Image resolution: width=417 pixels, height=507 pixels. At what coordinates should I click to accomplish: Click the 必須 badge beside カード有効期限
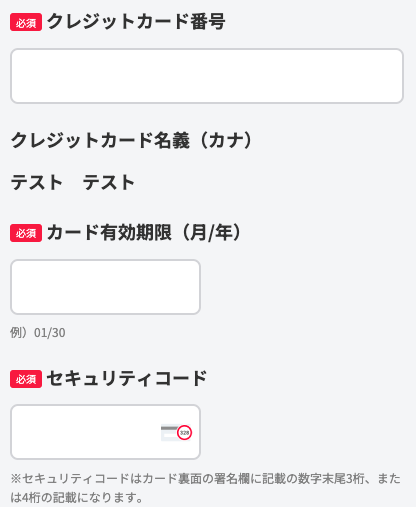tap(26, 233)
